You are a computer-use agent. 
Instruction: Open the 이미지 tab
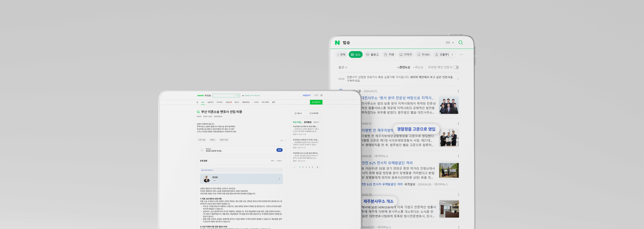pyautogui.click(x=406, y=55)
